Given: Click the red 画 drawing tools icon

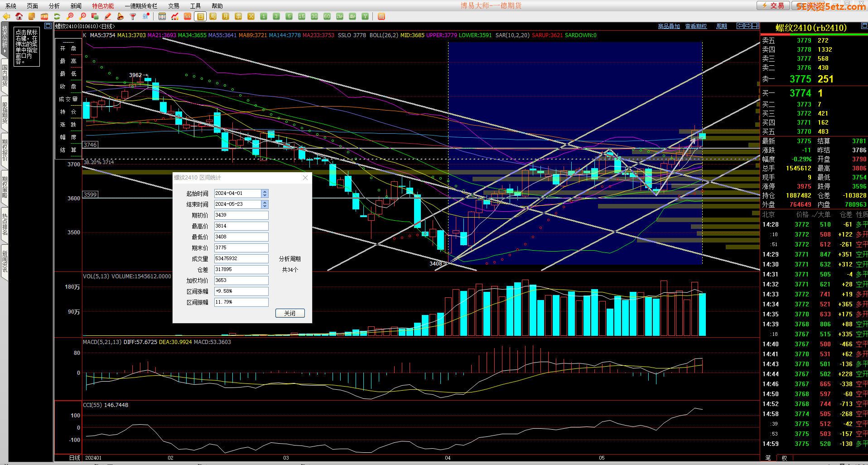Looking at the screenshot, I should (381, 16).
